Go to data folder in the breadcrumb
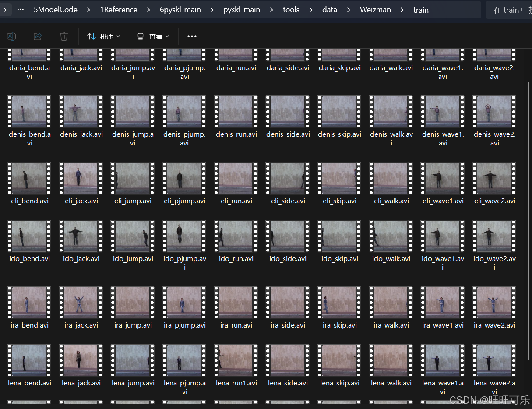Viewport: 532px width, 409px height. click(x=330, y=10)
